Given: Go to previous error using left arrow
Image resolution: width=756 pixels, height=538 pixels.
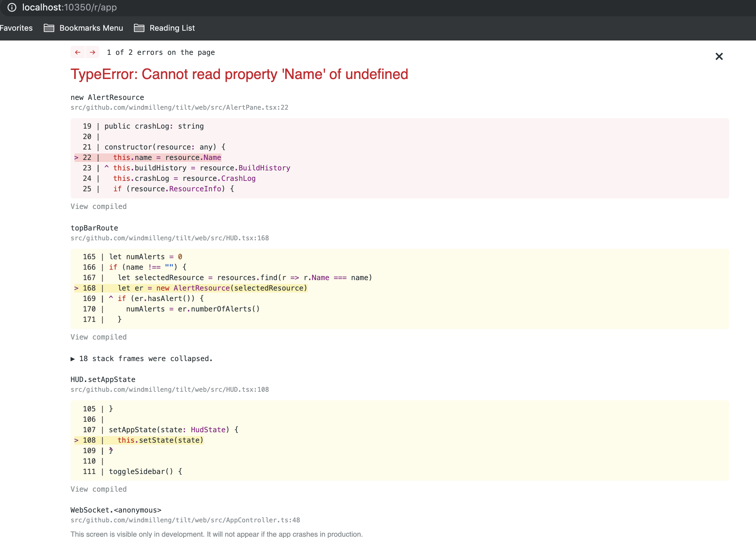Looking at the screenshot, I should pos(77,52).
